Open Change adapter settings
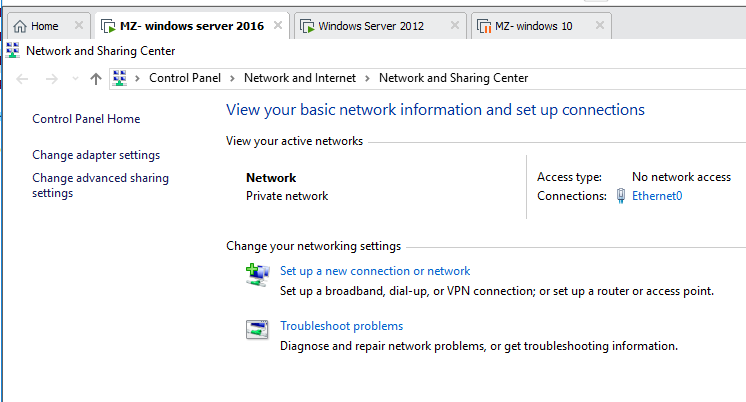Image resolution: width=746 pixels, height=402 pixels. click(96, 155)
